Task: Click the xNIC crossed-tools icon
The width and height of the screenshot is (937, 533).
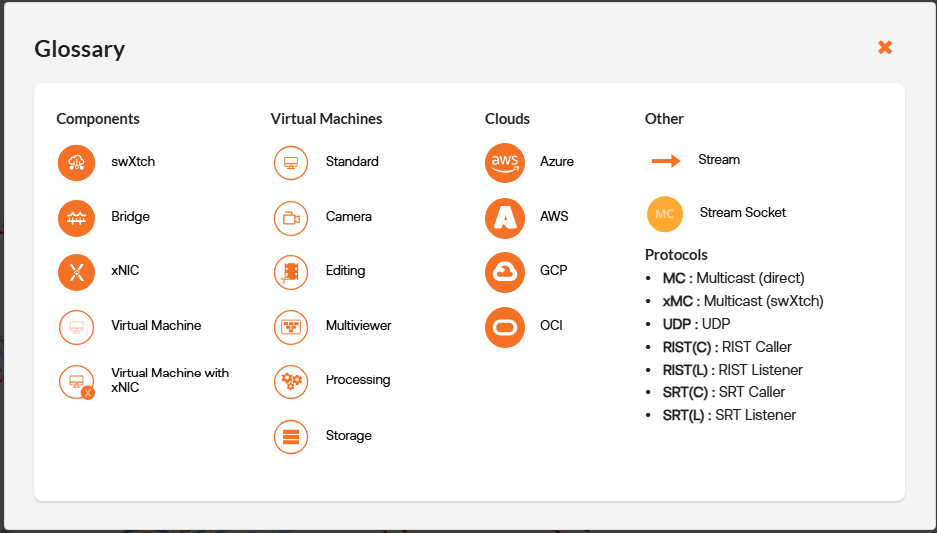Action: [76, 271]
